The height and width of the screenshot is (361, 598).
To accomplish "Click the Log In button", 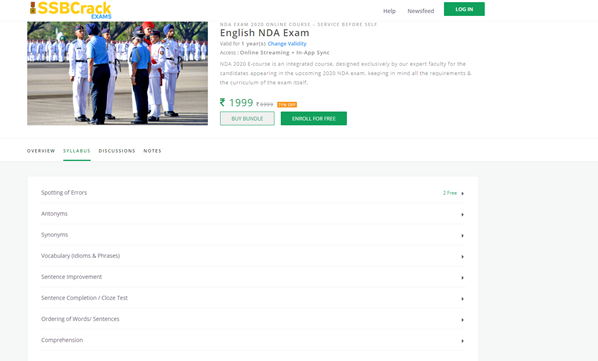I will (464, 9).
